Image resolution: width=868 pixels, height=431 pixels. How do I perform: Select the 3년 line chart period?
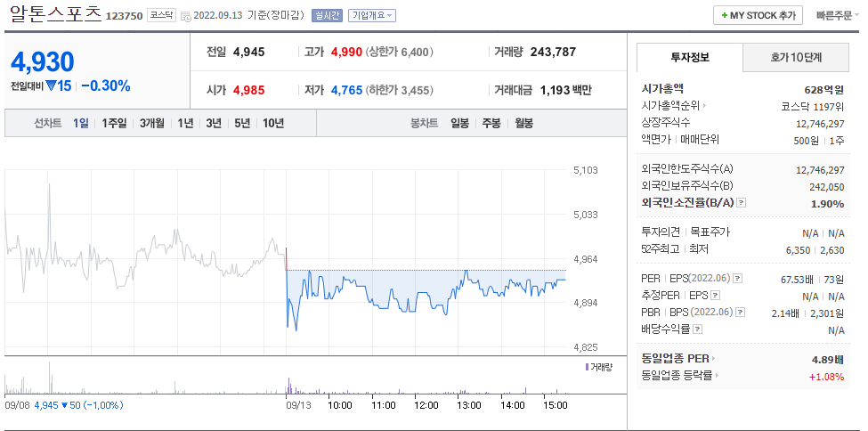click(x=214, y=123)
